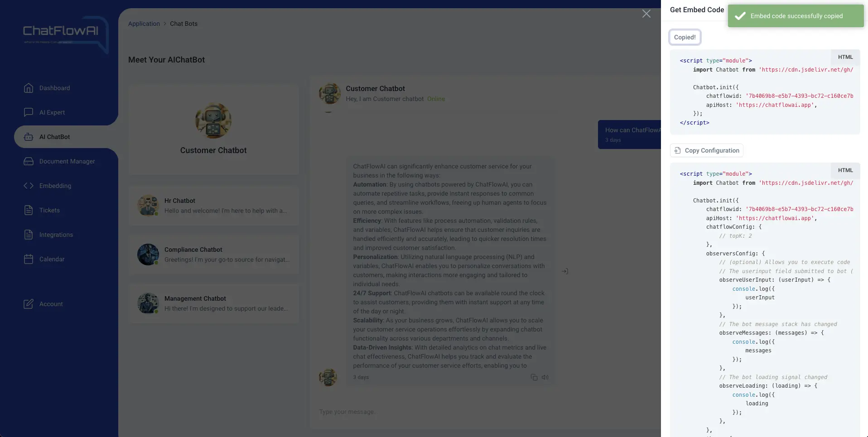Image resolution: width=868 pixels, height=437 pixels.
Task: Click the Embed code successfully copied notification
Action: coord(797,16)
